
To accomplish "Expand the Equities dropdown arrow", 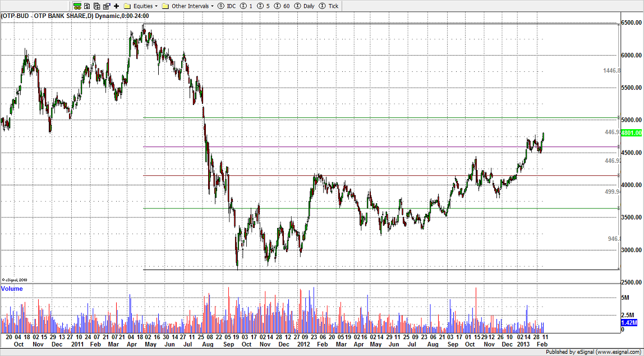I will click(157, 6).
